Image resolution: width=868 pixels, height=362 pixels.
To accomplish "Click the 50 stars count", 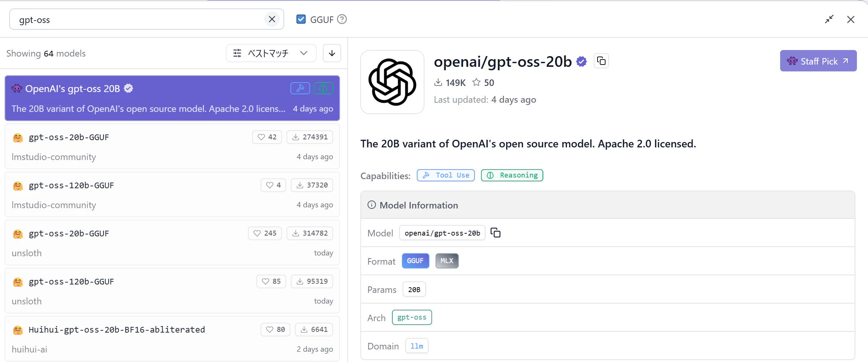I will coord(483,82).
